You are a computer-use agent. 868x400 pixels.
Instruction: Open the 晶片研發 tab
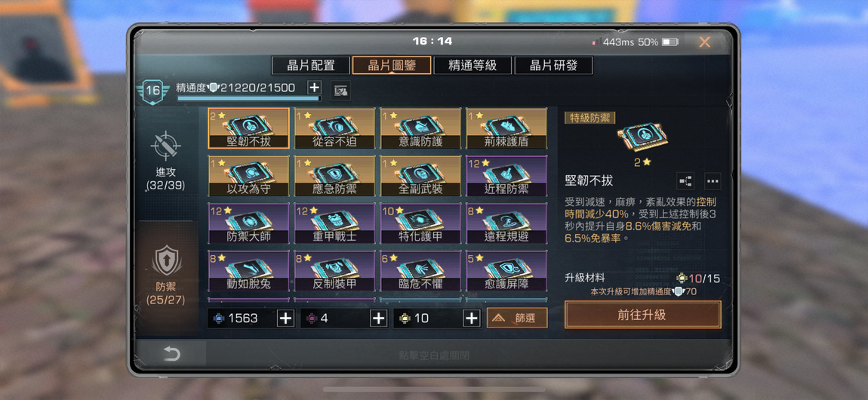pyautogui.click(x=553, y=66)
